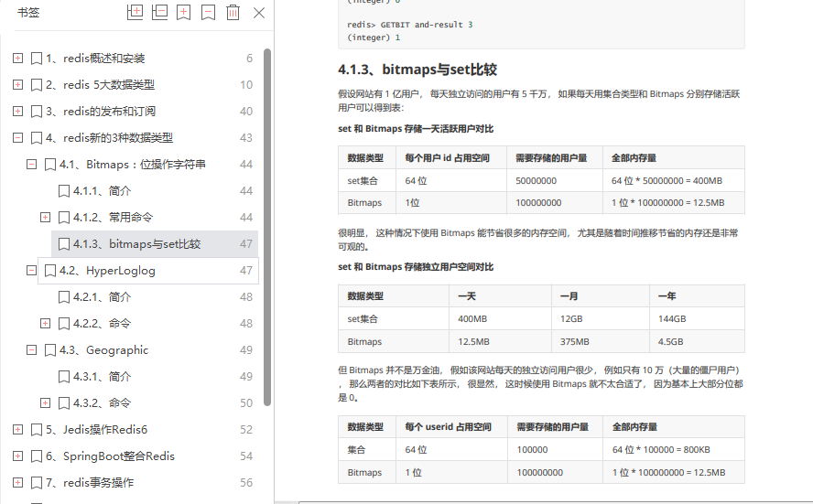The height and width of the screenshot is (504, 813).
Task: Click the collapse all bookmarks icon
Action: click(159, 13)
